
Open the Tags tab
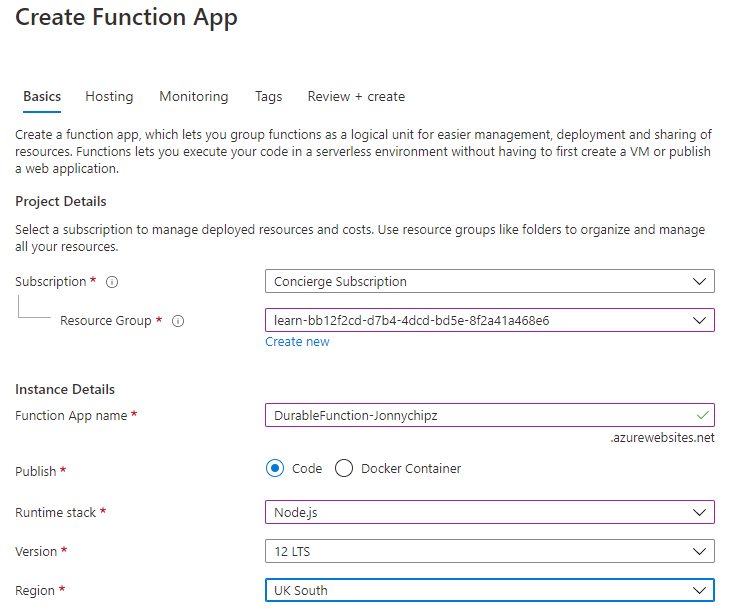click(x=268, y=97)
